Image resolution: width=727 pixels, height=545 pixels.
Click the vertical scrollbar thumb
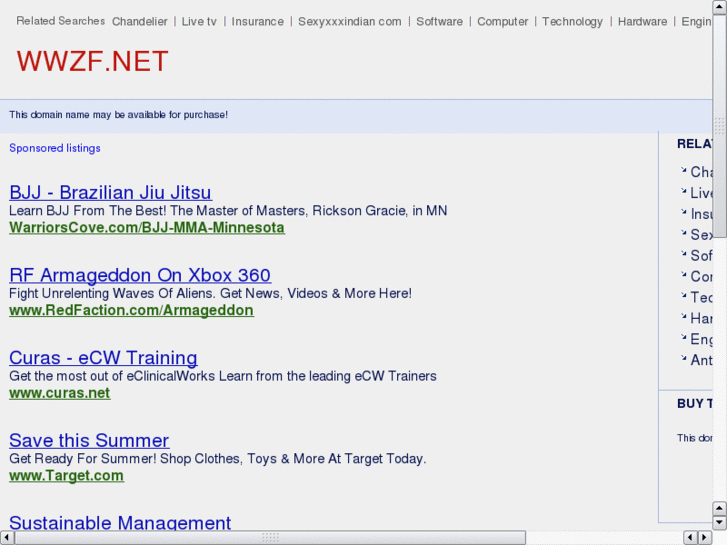point(719,125)
